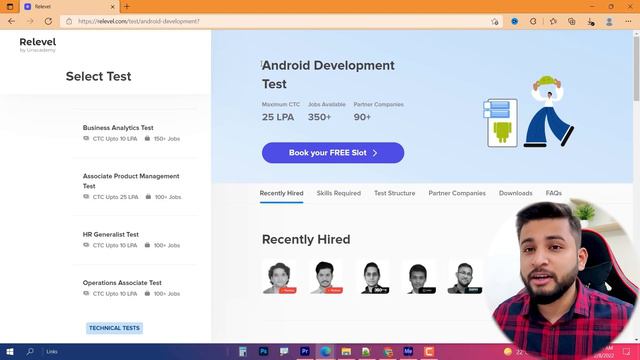Open the Windows Start menu
Image resolution: width=640 pixels, height=360 pixels.
click(10, 351)
